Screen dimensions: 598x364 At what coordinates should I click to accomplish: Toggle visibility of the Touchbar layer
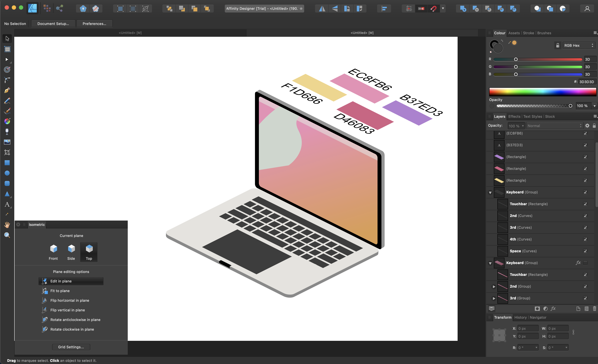coord(585,204)
